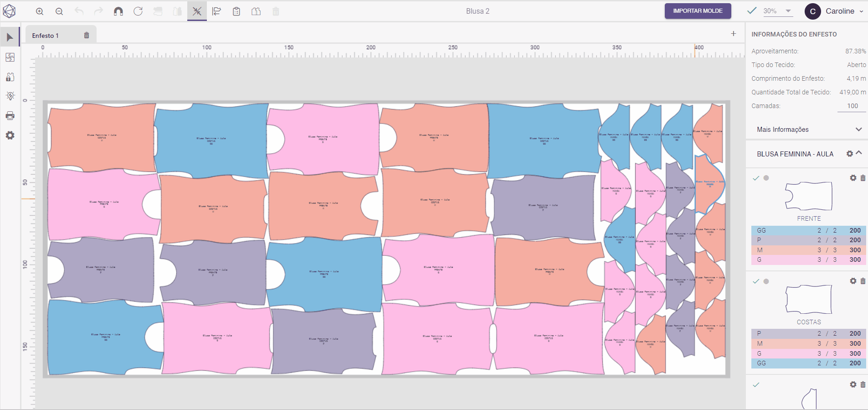Select the COSTAS piece thumbnail
This screenshot has width=868, height=410.
[809, 299]
